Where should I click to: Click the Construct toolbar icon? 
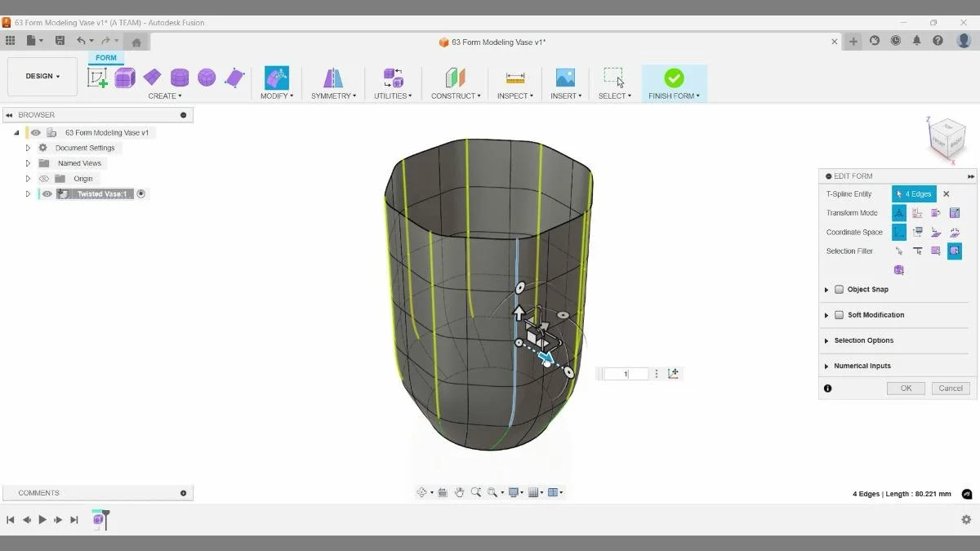[x=455, y=78]
